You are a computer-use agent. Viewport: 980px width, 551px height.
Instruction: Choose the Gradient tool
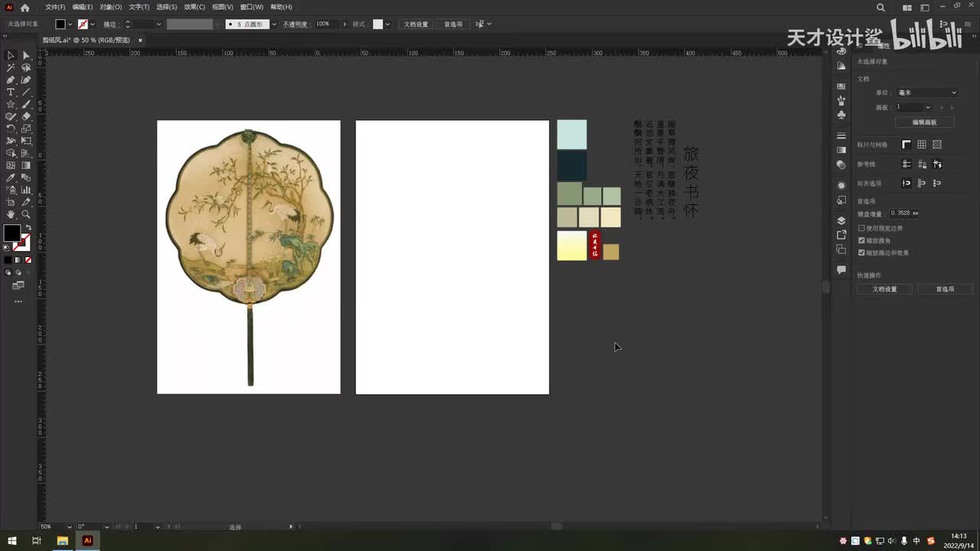(26, 165)
